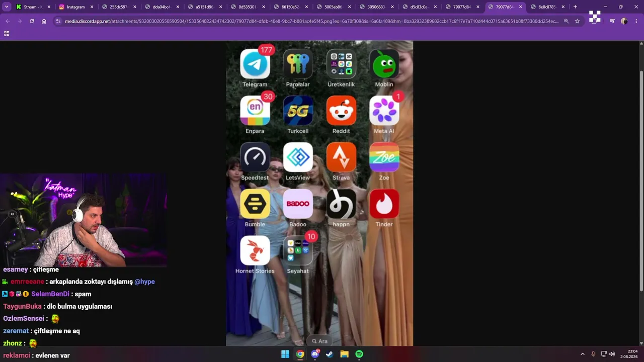Switch to the dda04bc4 tab

coord(161,7)
